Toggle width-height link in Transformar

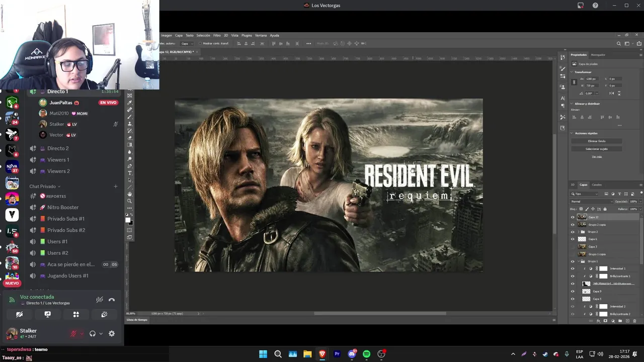(574, 82)
